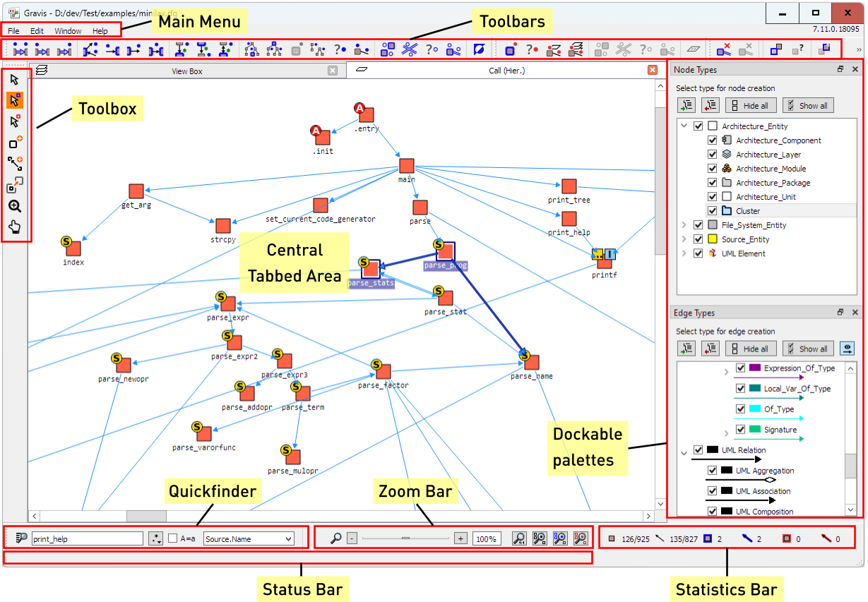Click the red question mark with dot icon
Image resolution: width=868 pixels, height=602 pixels.
(x=533, y=49)
